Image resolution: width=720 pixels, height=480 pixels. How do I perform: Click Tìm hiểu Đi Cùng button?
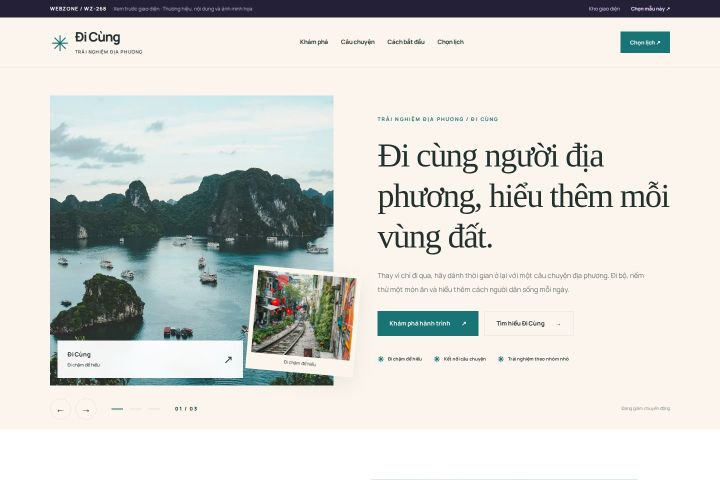pyautogui.click(x=529, y=323)
